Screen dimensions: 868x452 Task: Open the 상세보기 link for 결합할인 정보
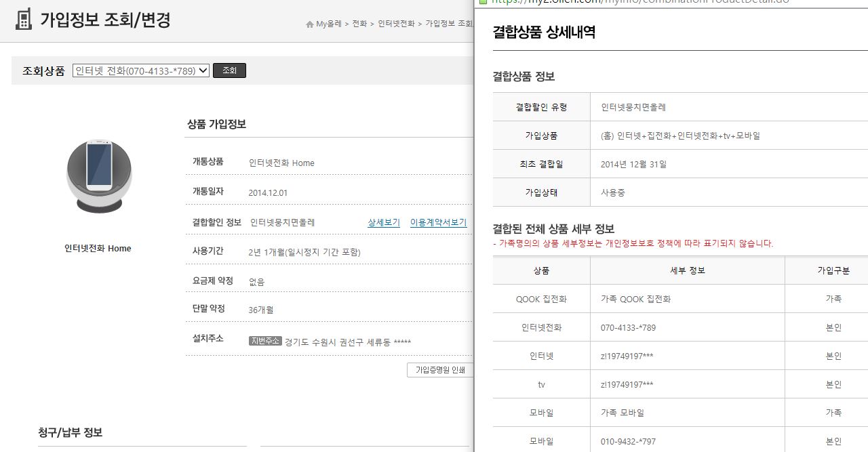click(384, 222)
